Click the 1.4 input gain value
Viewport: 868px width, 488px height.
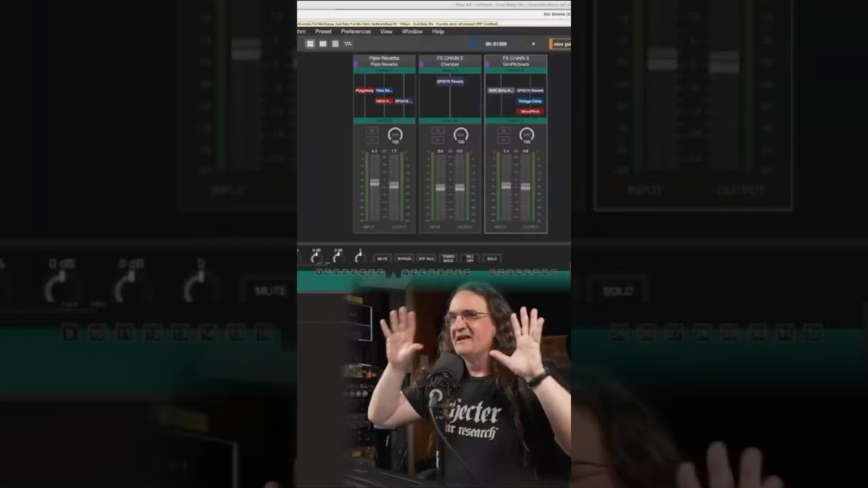click(x=506, y=151)
